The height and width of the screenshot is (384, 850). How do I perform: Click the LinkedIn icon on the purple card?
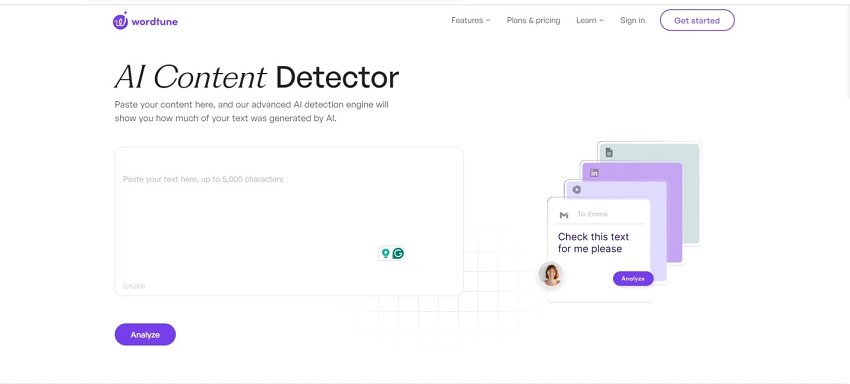click(x=594, y=173)
